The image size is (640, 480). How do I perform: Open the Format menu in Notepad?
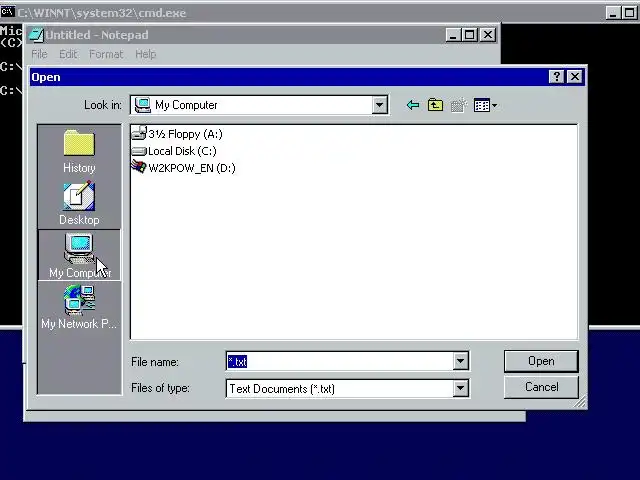click(106, 54)
